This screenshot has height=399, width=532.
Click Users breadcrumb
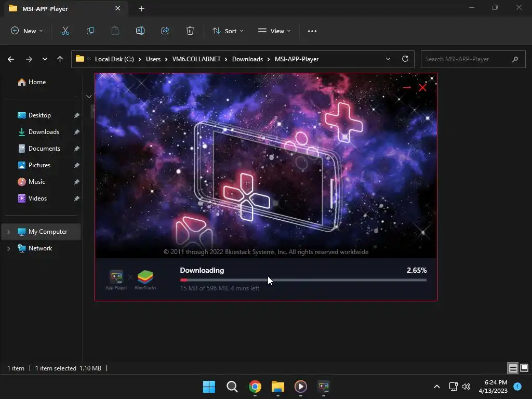tap(153, 59)
